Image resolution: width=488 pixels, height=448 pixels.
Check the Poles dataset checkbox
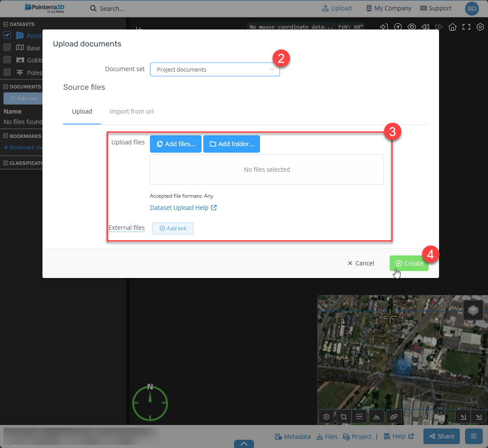click(x=7, y=72)
